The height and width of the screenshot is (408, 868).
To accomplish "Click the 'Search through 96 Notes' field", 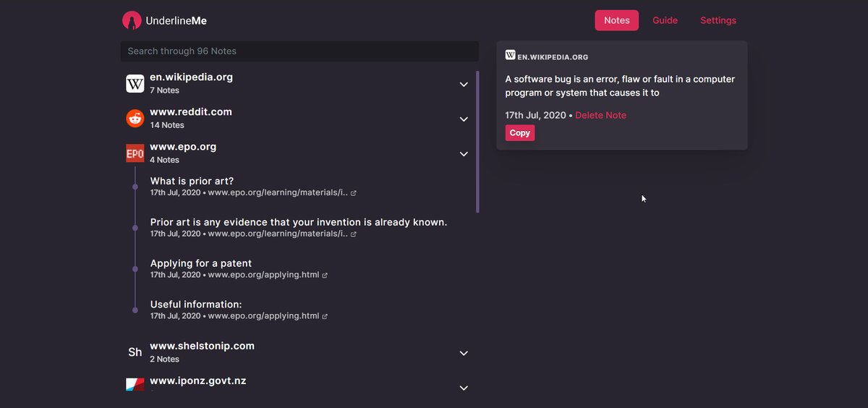I will click(x=299, y=51).
